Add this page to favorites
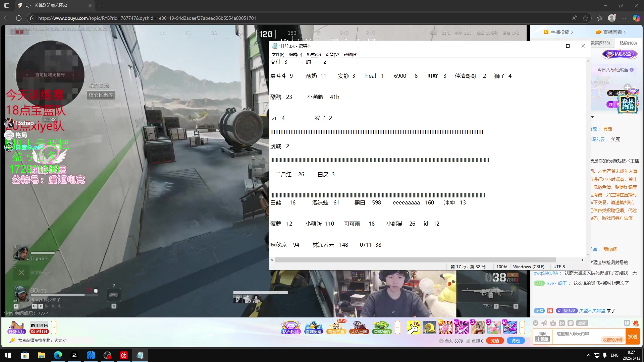 pos(586,18)
